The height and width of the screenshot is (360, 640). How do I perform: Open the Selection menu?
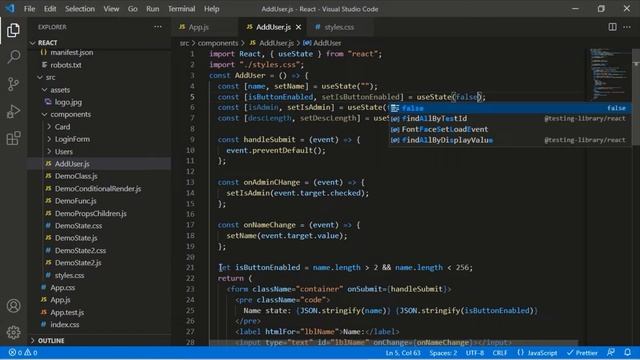[80, 9]
